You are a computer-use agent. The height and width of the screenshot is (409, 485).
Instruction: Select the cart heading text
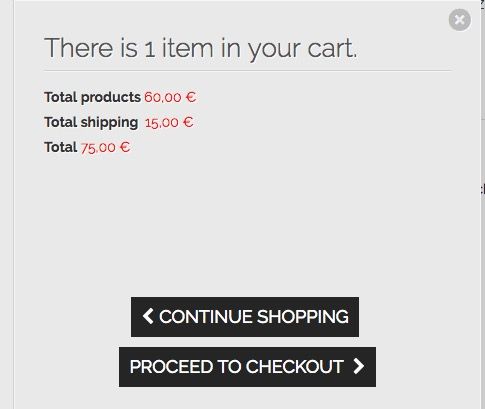tap(201, 49)
